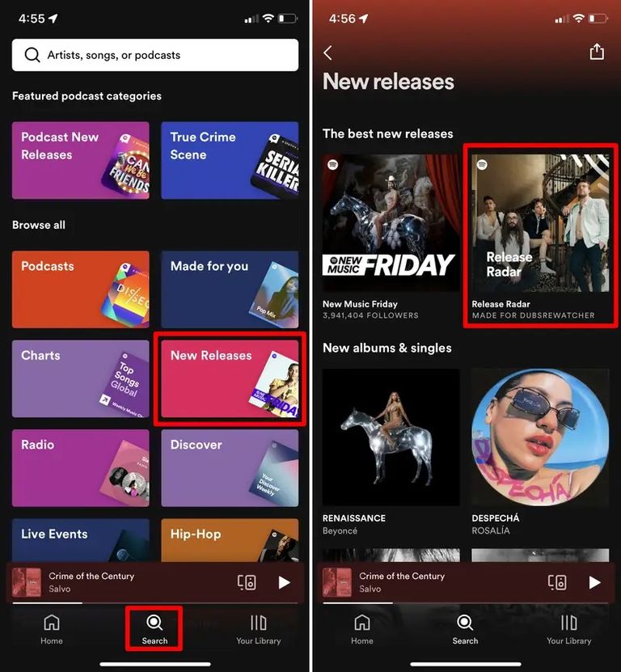The width and height of the screenshot is (621, 672).
Task: Tap Spotify logo on Release Radar cover
Action: click(x=482, y=165)
